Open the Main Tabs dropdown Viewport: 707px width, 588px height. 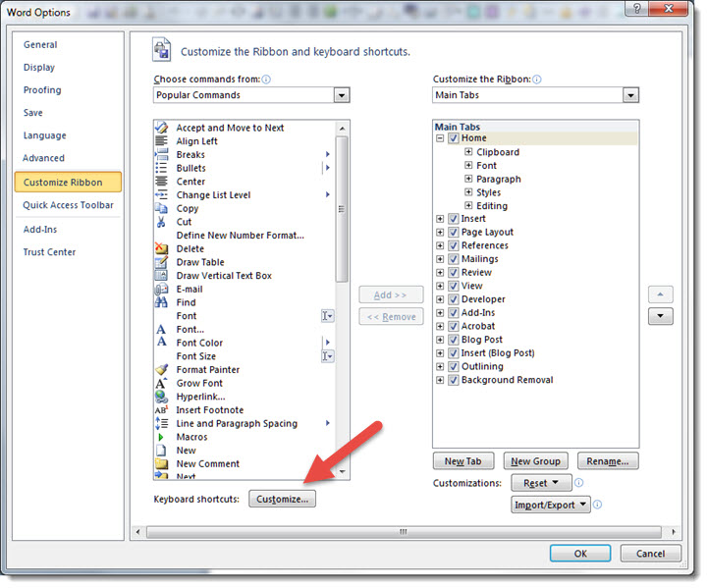[x=630, y=95]
